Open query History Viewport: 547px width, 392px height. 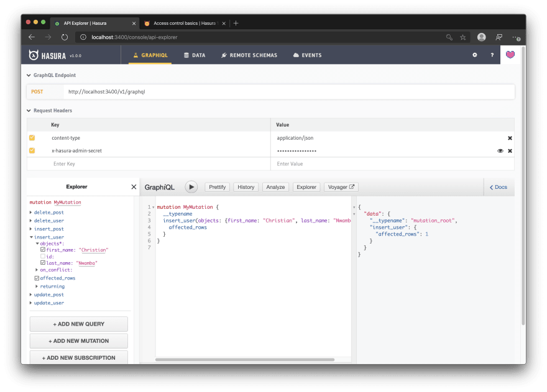click(x=246, y=187)
